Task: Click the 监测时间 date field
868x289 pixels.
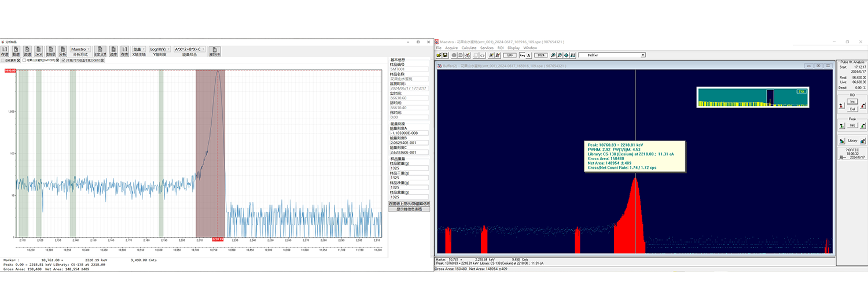Action: pyautogui.click(x=409, y=88)
